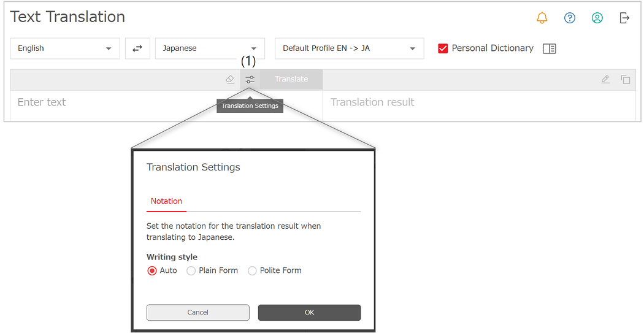
Task: Uncheck the Personal Dictionary checkbox
Action: (x=443, y=48)
